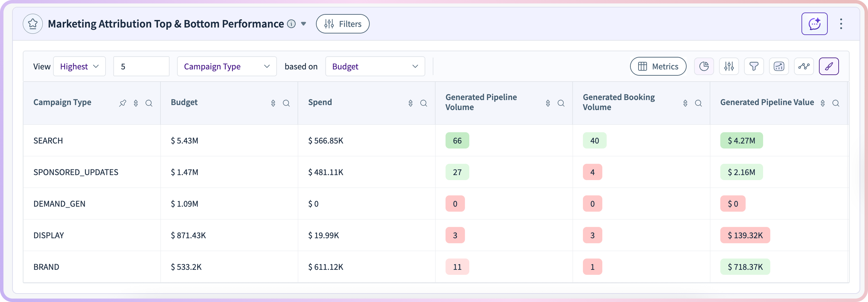Click the pie chart view icon

tap(704, 67)
